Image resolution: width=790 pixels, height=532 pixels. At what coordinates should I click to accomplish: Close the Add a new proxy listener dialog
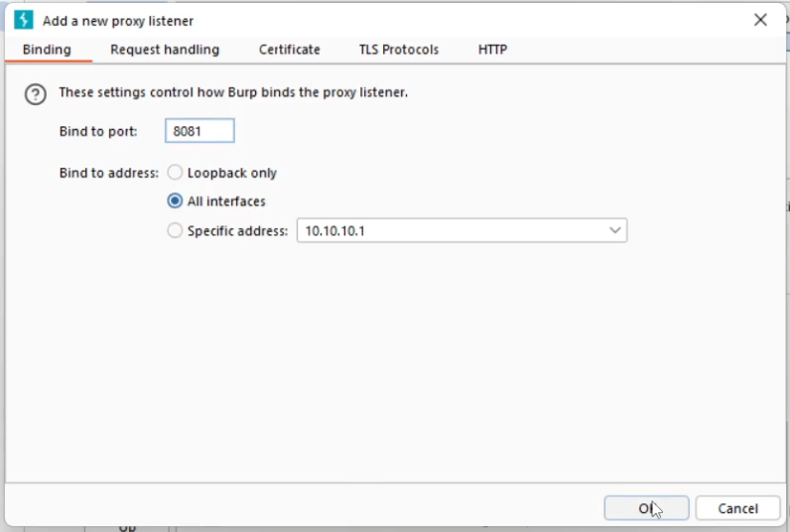[x=760, y=20]
